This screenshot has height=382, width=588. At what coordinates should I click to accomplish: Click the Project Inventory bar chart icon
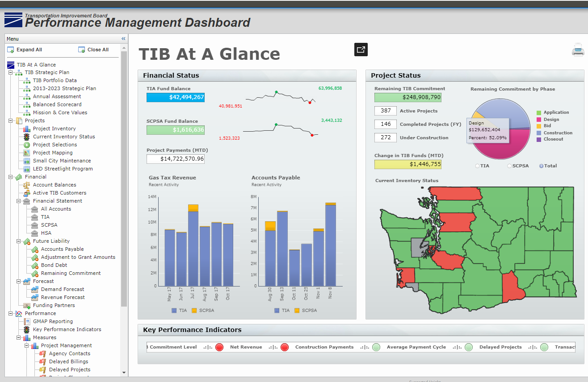point(27,129)
